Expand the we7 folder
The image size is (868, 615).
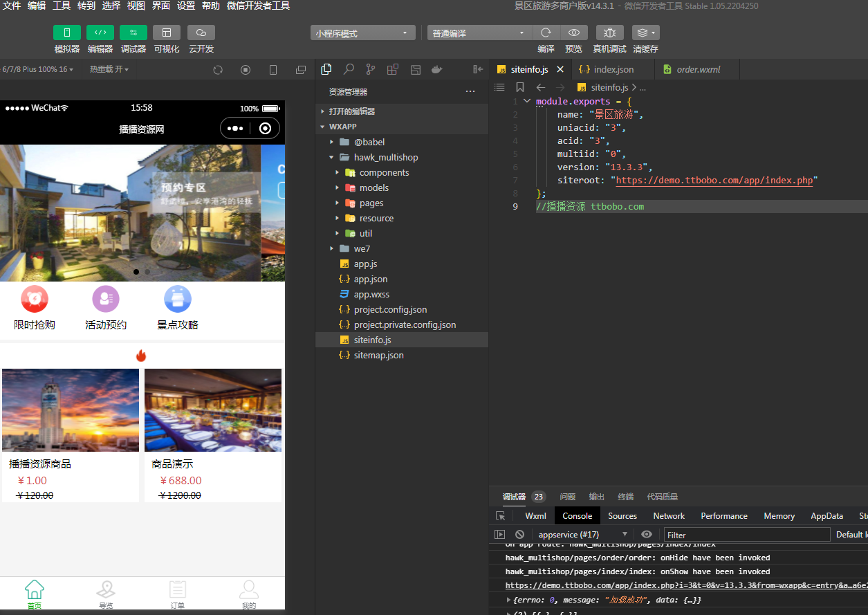402,248
